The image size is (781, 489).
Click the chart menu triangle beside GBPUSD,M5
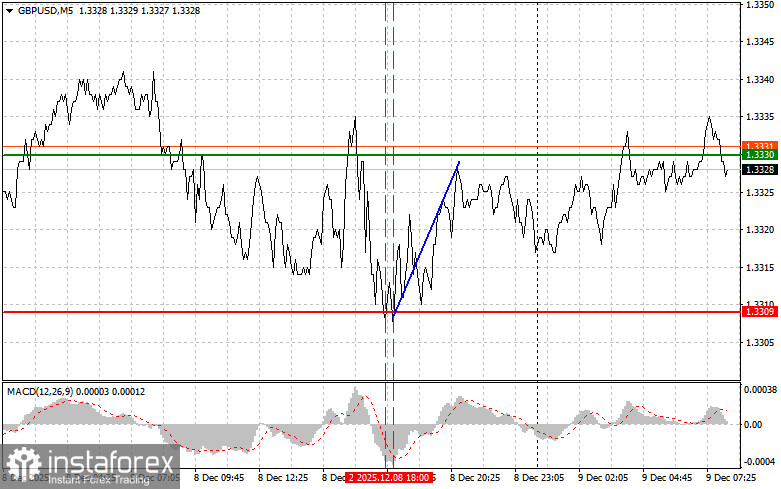click(9, 11)
